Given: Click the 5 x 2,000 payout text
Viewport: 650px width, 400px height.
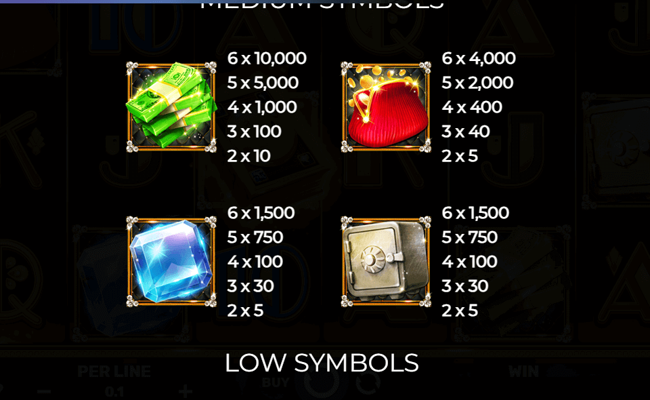Looking at the screenshot, I should pyautogui.click(x=478, y=83).
